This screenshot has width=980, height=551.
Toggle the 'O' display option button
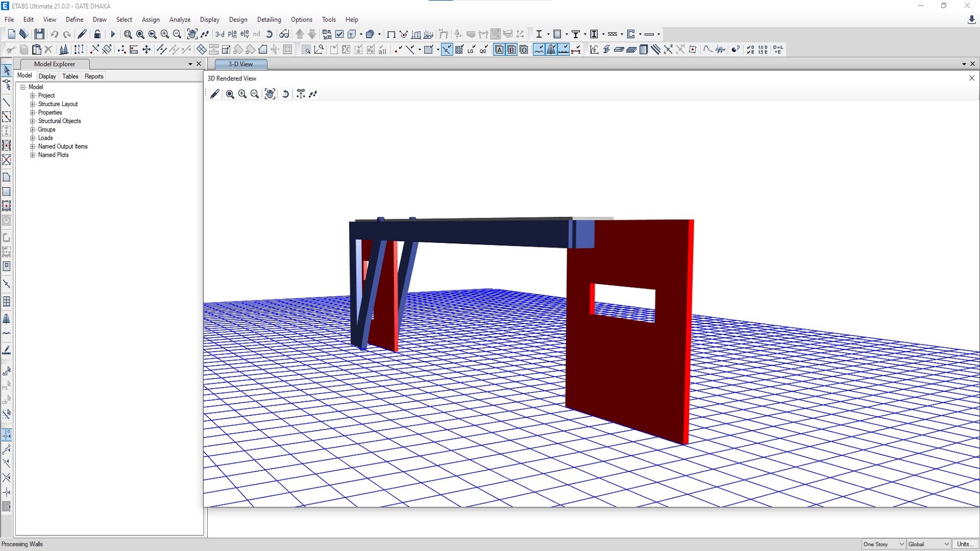coord(524,49)
